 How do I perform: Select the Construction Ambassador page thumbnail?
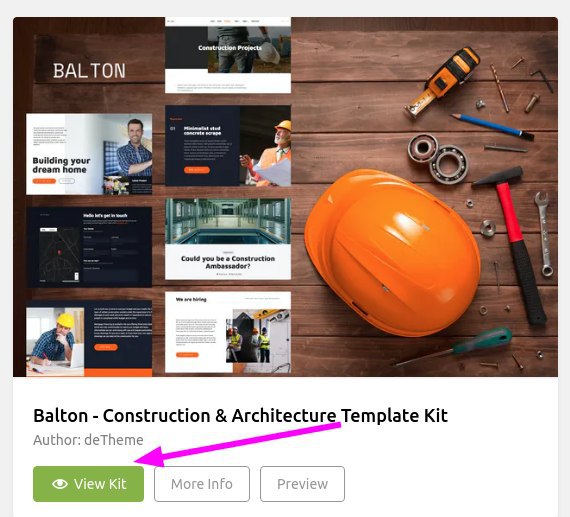(228, 239)
